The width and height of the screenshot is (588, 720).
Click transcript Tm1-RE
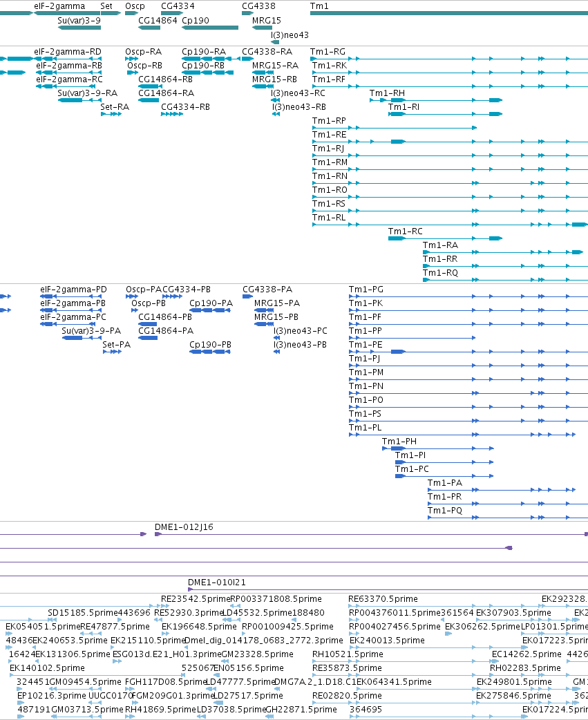tap(329, 135)
